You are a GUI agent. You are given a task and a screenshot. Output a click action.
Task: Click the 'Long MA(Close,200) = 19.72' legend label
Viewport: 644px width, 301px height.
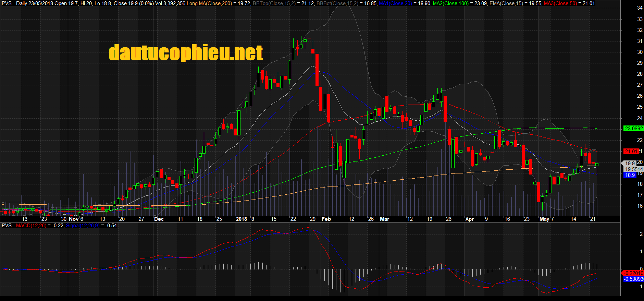click(219, 3)
